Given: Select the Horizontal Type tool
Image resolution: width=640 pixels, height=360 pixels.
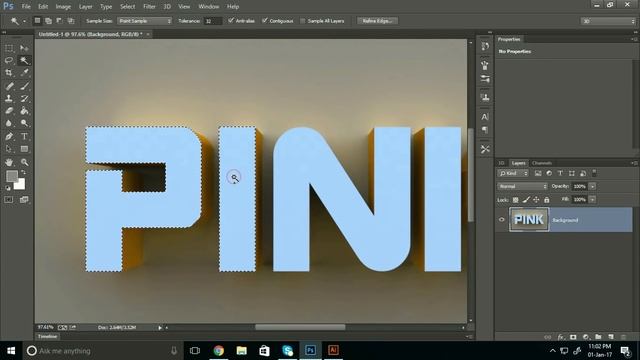Looking at the screenshot, I should 24,136.
